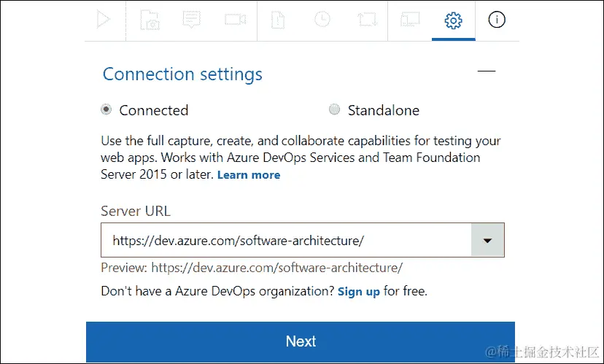The height and width of the screenshot is (364, 604).
Task: Click the record screen camera icon
Action: coord(236,19)
